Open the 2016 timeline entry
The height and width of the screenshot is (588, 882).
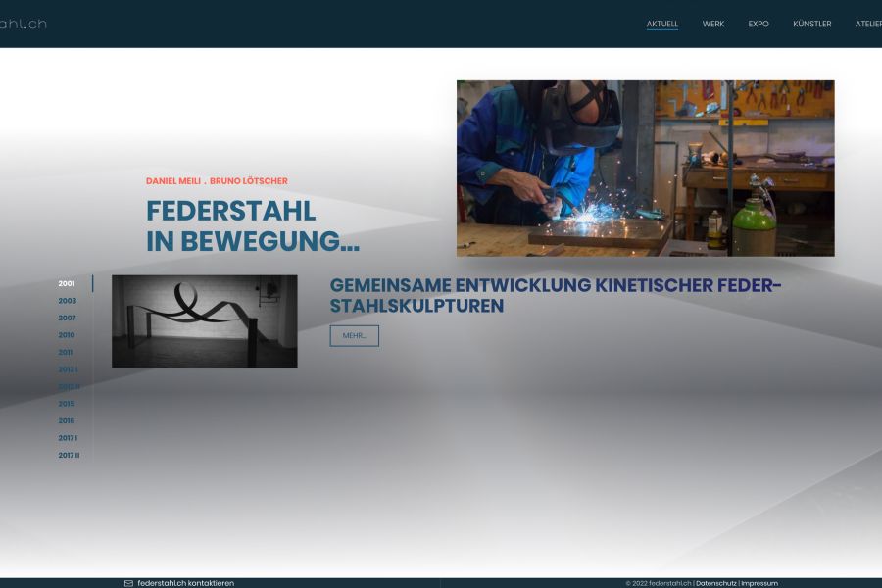[67, 420]
